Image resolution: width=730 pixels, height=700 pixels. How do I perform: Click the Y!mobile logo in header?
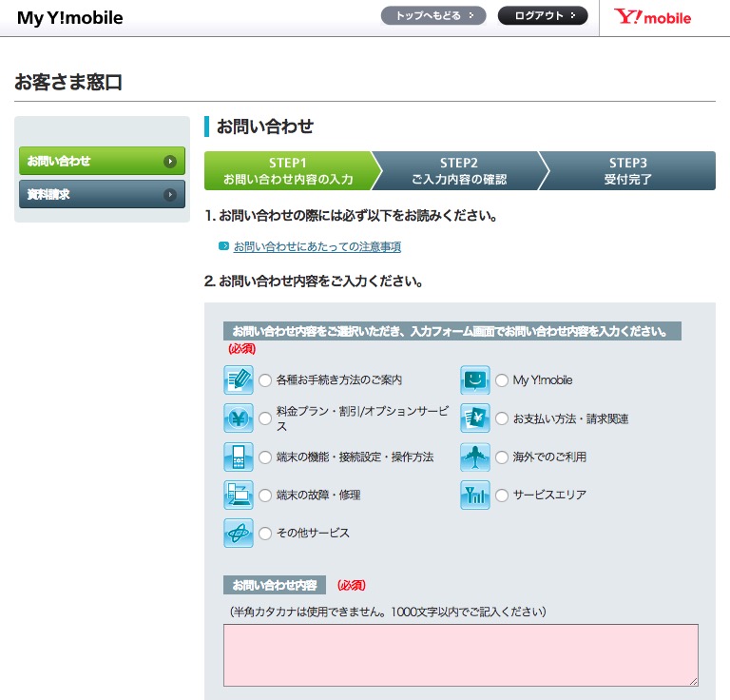click(653, 17)
